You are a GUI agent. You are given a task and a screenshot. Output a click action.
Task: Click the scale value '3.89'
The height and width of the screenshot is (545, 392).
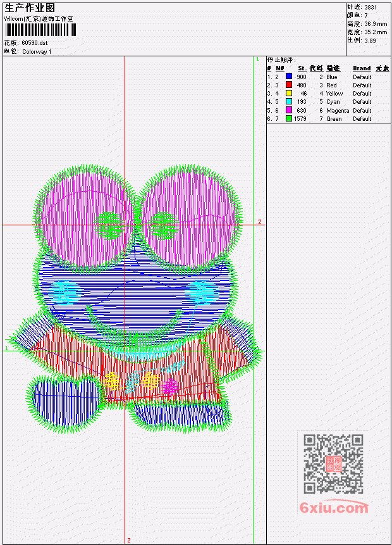pyautogui.click(x=370, y=41)
